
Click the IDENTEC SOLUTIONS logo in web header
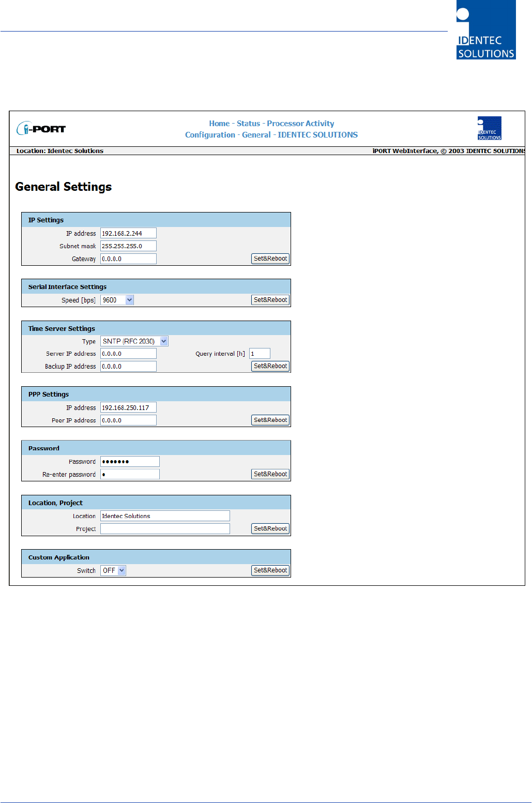tap(489, 128)
